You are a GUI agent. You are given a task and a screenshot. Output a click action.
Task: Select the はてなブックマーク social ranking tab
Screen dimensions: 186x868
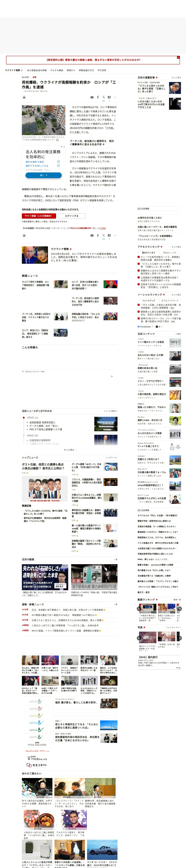coord(170,301)
